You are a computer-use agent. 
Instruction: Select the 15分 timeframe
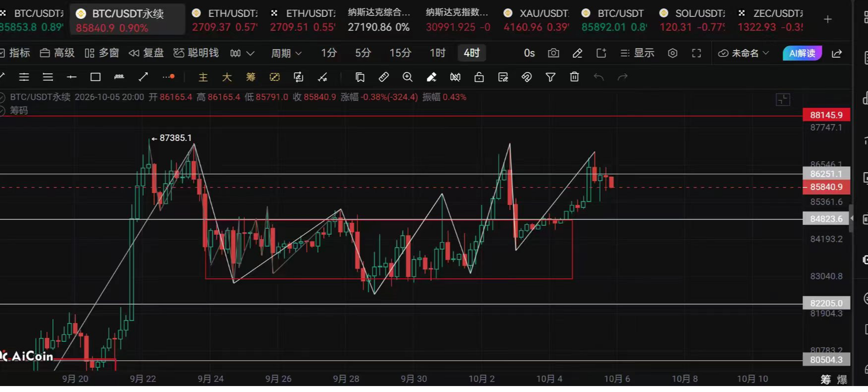pyautogui.click(x=400, y=53)
